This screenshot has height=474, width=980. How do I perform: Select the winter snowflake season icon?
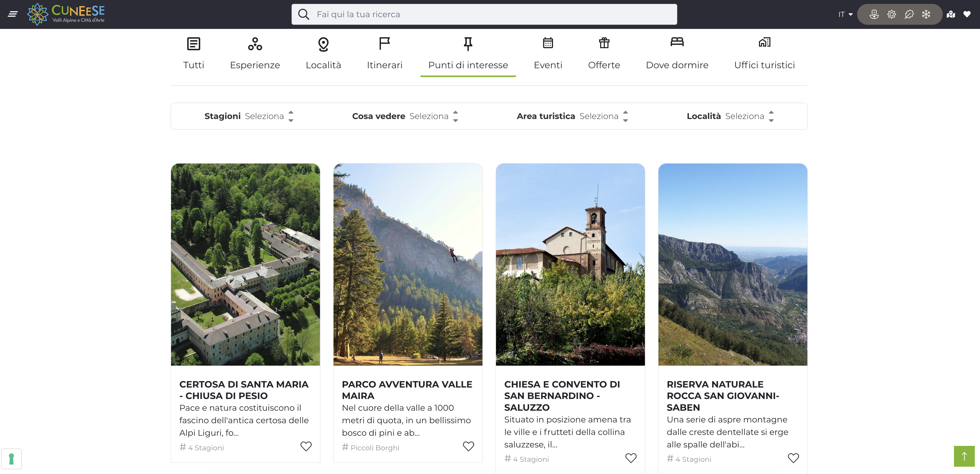(926, 15)
